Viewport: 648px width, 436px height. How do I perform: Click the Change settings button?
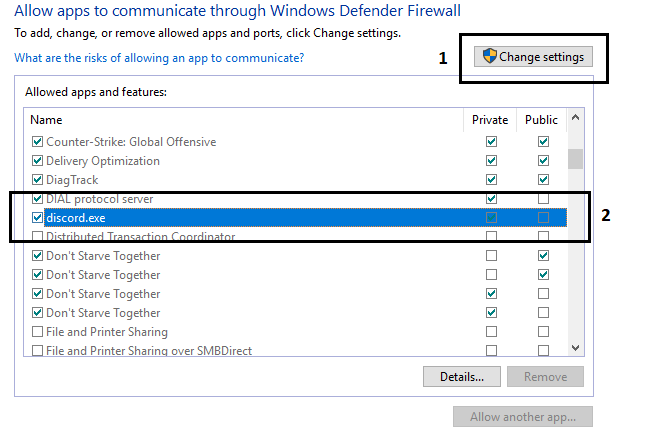click(533, 57)
